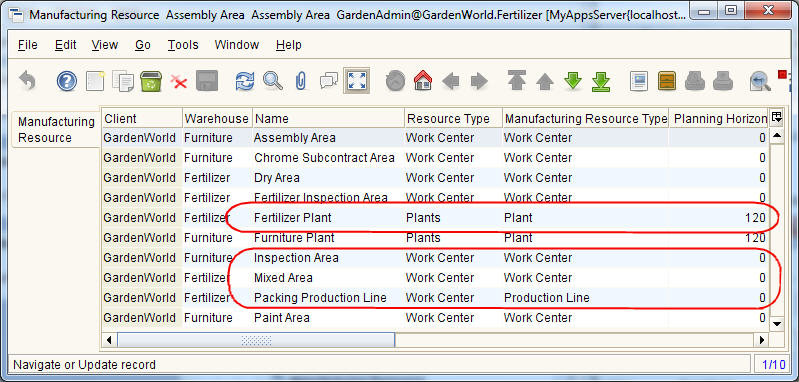Image resolution: width=799 pixels, height=382 pixels.
Task: Click the horizontal scrollbar left arrow
Action: coord(109,340)
